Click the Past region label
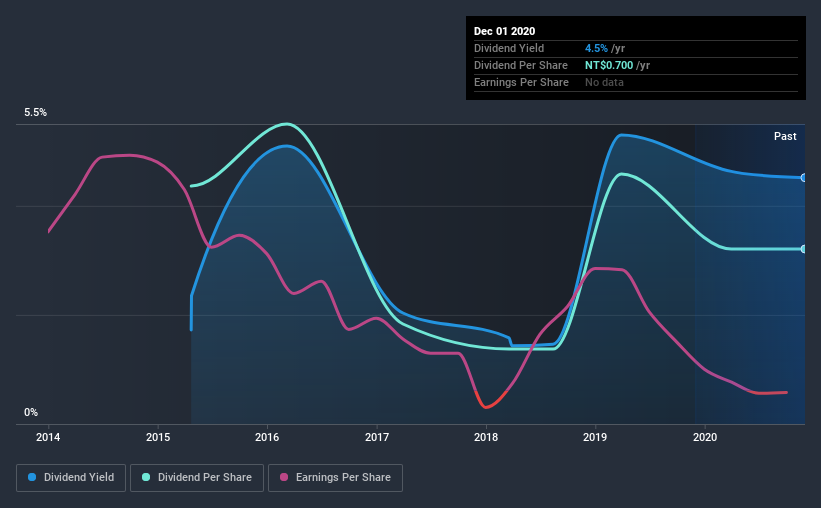 (x=785, y=136)
